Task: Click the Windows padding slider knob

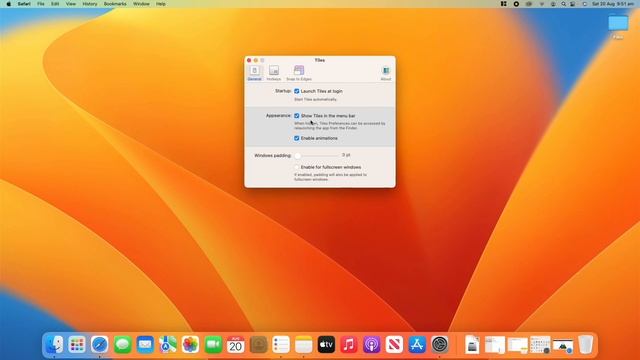Action: click(298, 156)
